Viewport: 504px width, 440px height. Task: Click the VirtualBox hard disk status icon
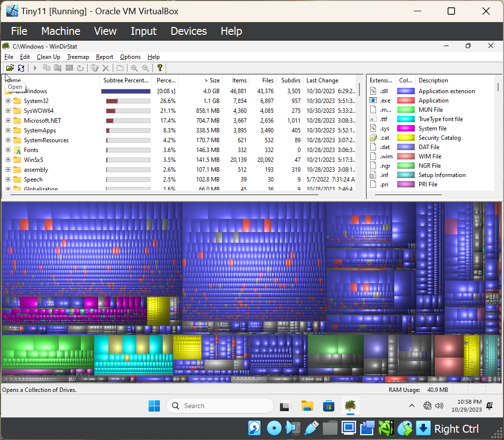[254, 428]
